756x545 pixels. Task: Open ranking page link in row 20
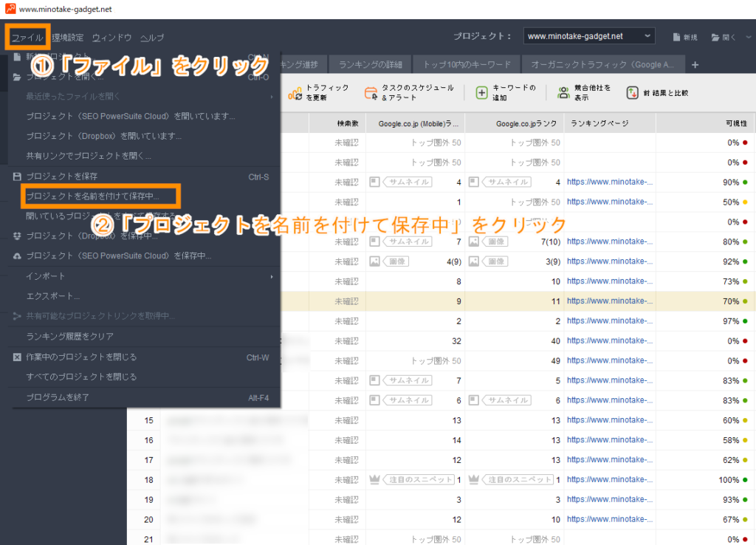[x=610, y=519]
